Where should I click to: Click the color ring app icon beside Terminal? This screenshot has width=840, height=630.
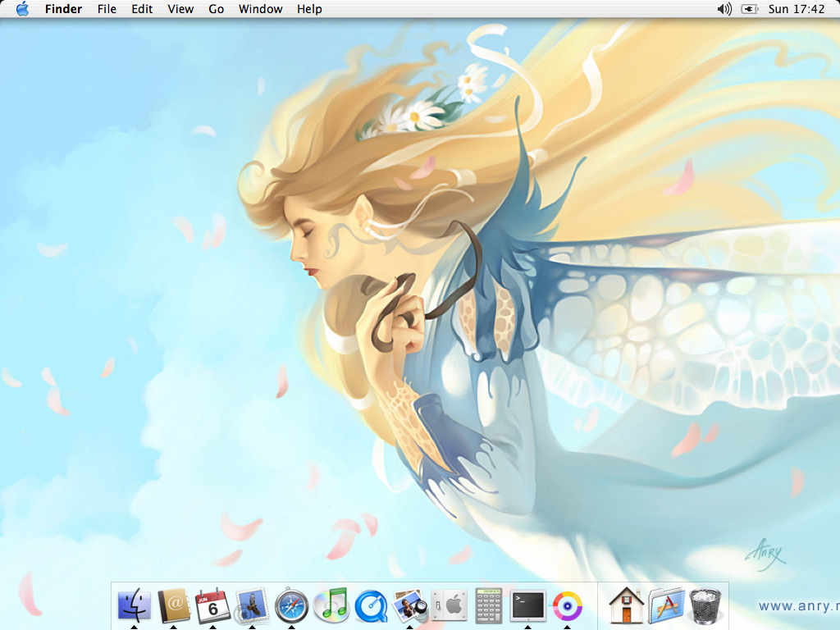pyautogui.click(x=568, y=606)
